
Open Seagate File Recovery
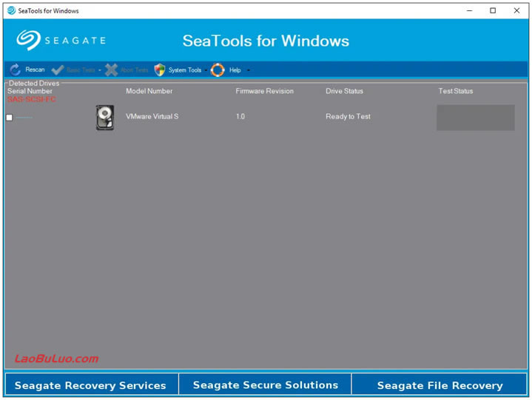click(440, 384)
